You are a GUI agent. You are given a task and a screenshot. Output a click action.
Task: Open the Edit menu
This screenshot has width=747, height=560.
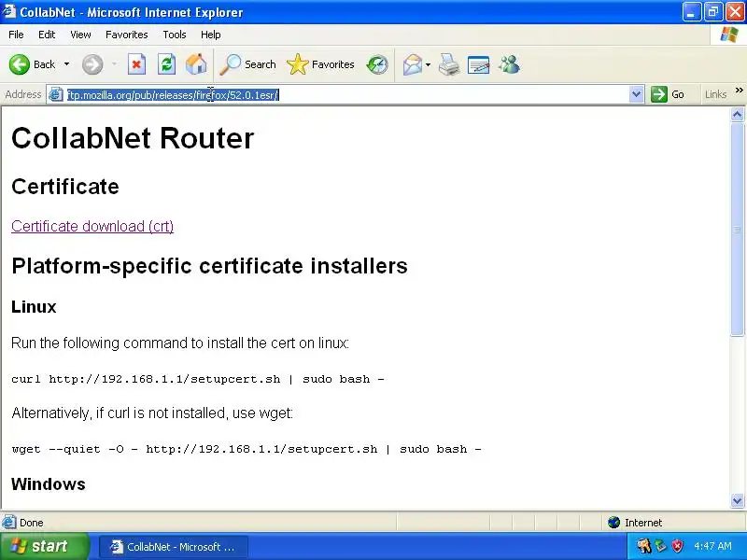pyautogui.click(x=47, y=35)
